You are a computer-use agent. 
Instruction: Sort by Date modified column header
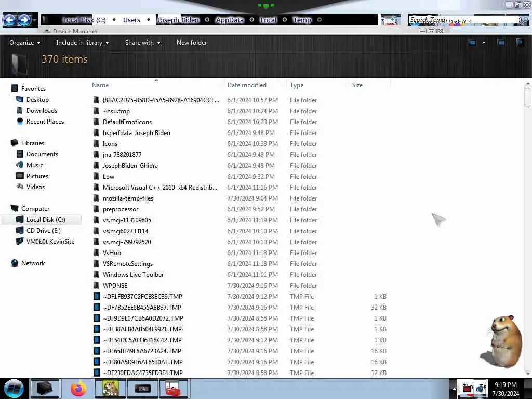[x=247, y=85]
